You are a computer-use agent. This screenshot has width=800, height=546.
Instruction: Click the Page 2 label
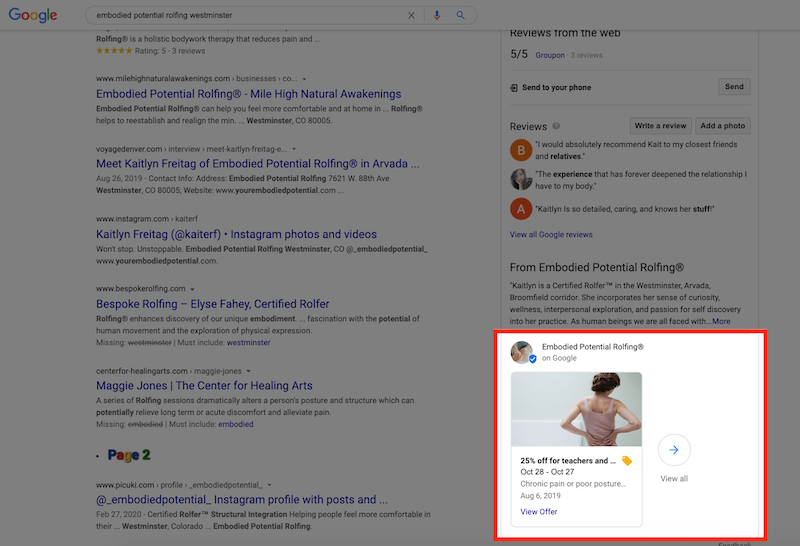click(x=129, y=455)
